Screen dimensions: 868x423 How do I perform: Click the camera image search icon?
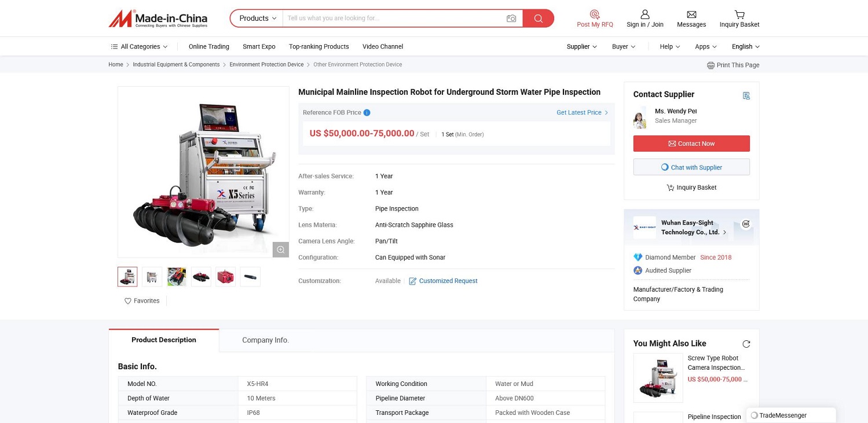(511, 19)
